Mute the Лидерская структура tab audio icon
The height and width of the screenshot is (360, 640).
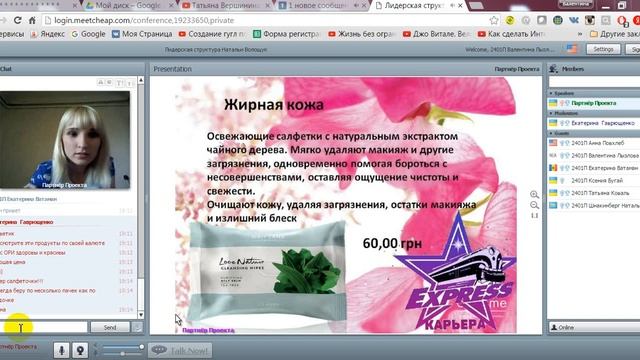coord(452,5)
